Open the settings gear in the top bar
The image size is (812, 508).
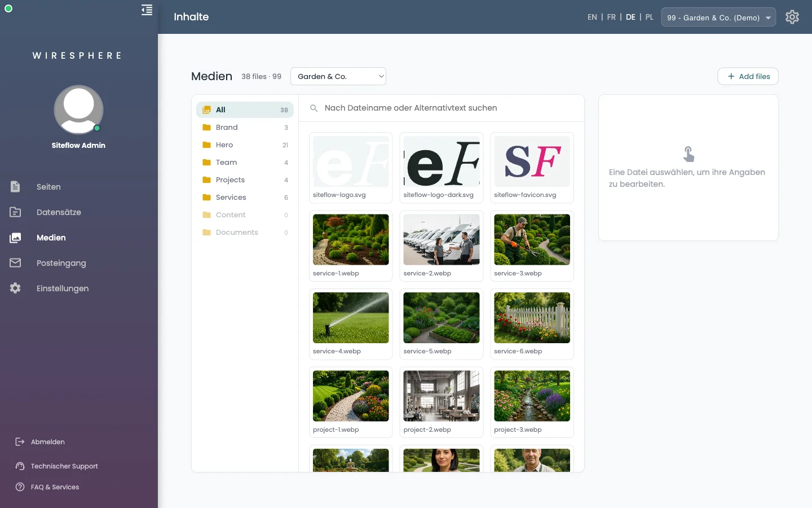792,17
